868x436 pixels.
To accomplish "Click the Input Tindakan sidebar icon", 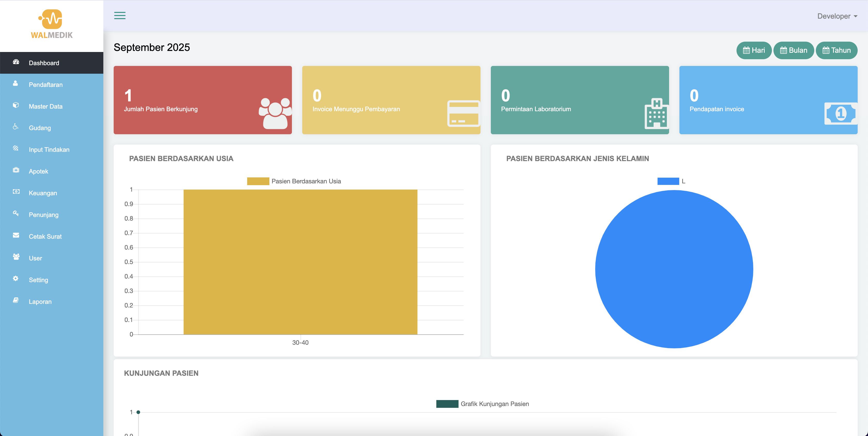I will (16, 148).
